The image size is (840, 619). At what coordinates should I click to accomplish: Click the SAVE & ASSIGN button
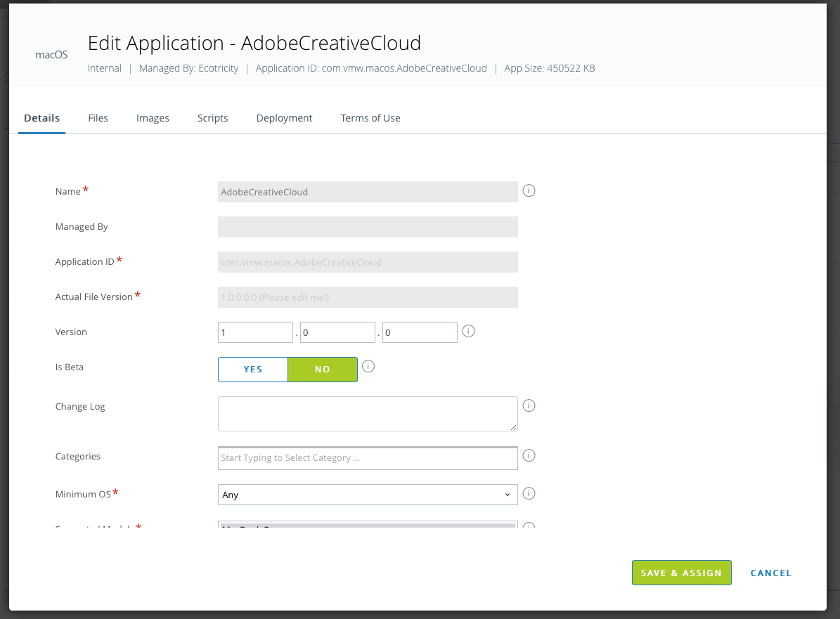pos(681,573)
